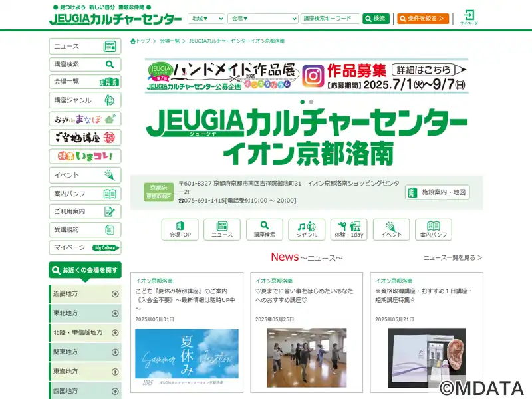Open マイページ My Culture in sidebar

[85, 247]
